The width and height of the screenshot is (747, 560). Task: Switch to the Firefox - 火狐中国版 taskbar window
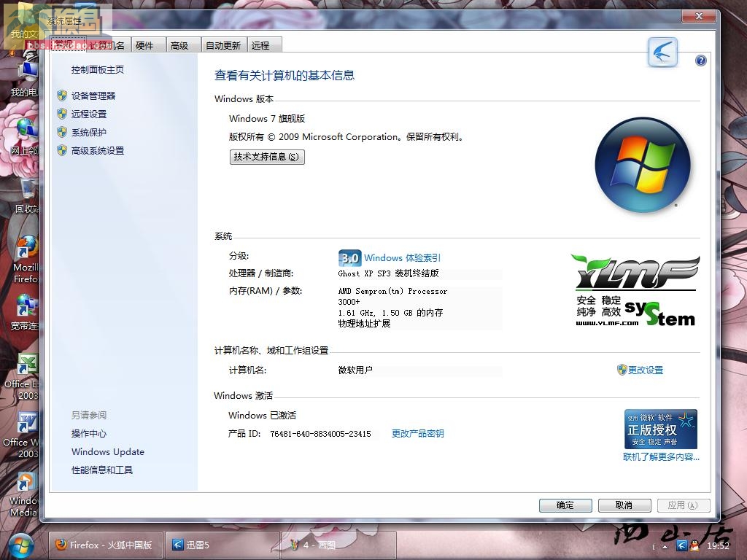[x=106, y=545]
